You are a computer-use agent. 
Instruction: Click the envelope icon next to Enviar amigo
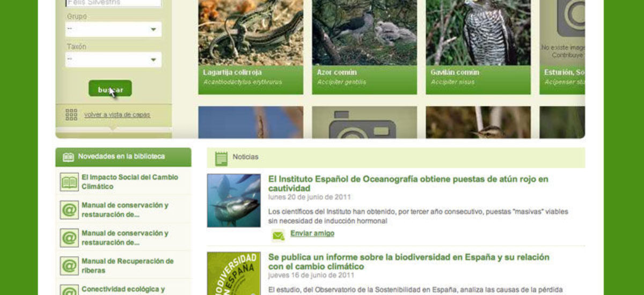click(278, 235)
